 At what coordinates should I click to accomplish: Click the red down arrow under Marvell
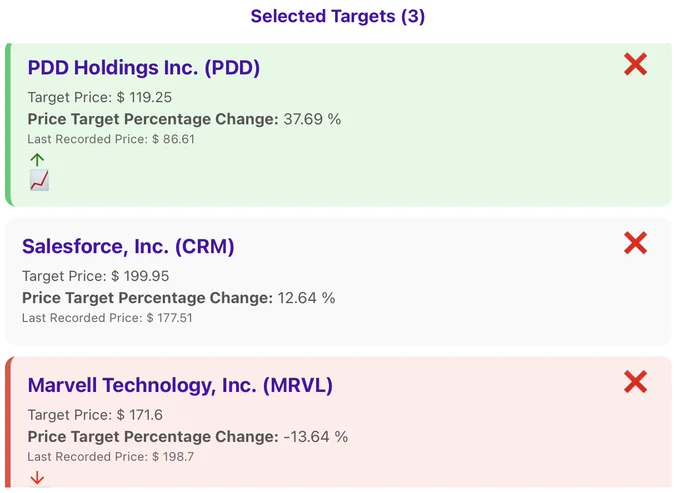(x=37, y=478)
